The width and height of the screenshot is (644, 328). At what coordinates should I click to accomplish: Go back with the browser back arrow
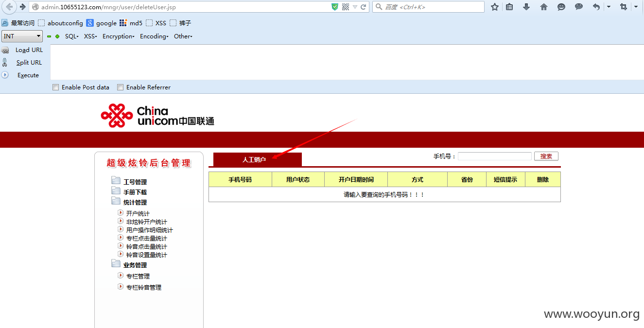click(x=9, y=7)
